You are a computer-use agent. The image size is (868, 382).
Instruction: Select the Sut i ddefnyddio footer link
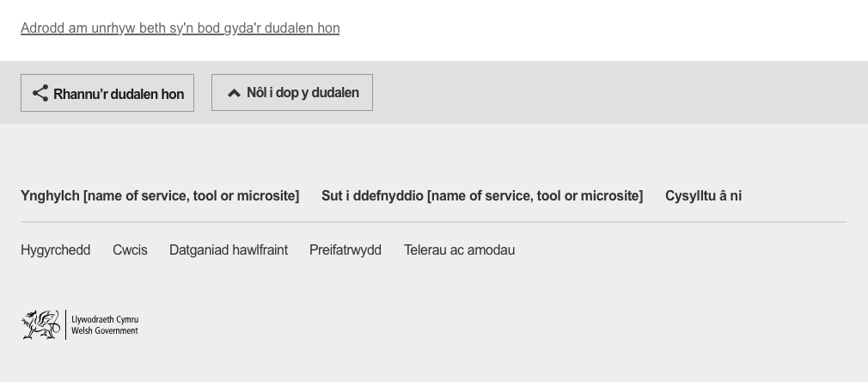pos(482,196)
